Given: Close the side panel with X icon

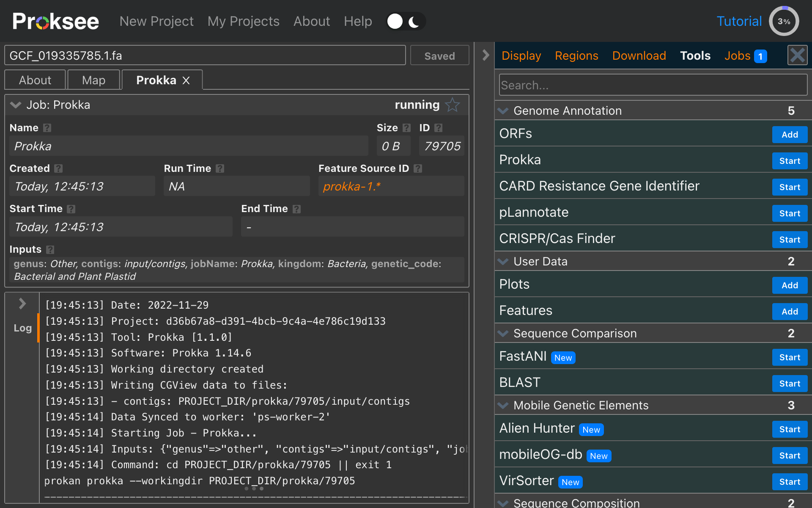Looking at the screenshot, I should 797,55.
